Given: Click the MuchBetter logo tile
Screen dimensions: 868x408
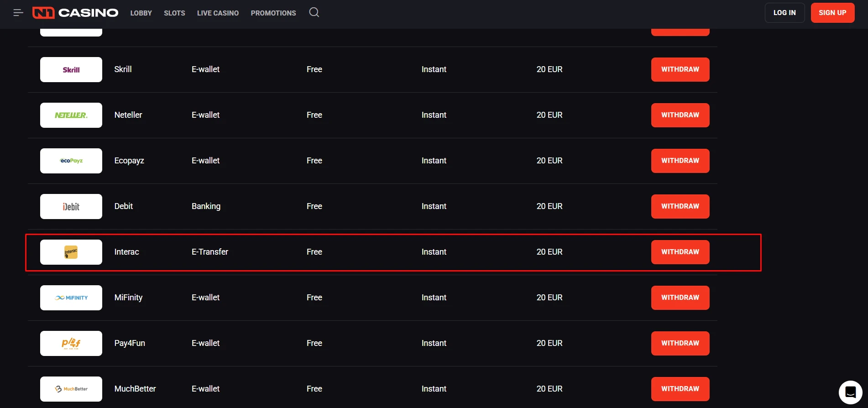Looking at the screenshot, I should (71, 389).
